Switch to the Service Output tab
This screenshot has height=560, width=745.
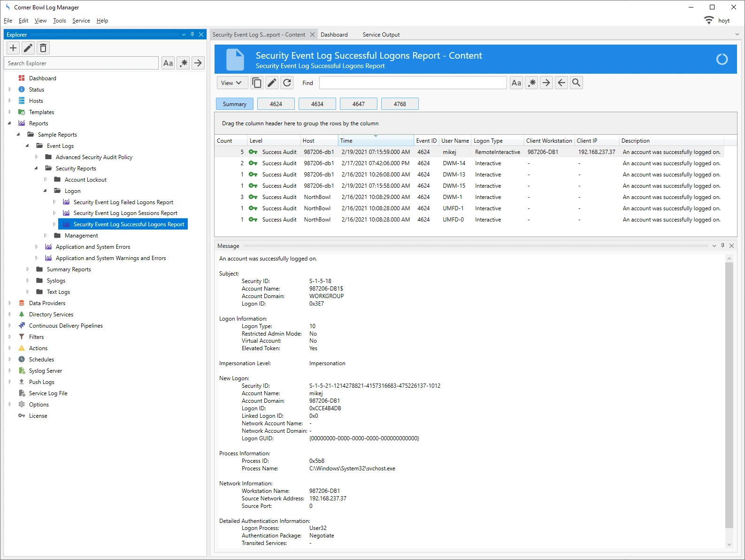(381, 35)
